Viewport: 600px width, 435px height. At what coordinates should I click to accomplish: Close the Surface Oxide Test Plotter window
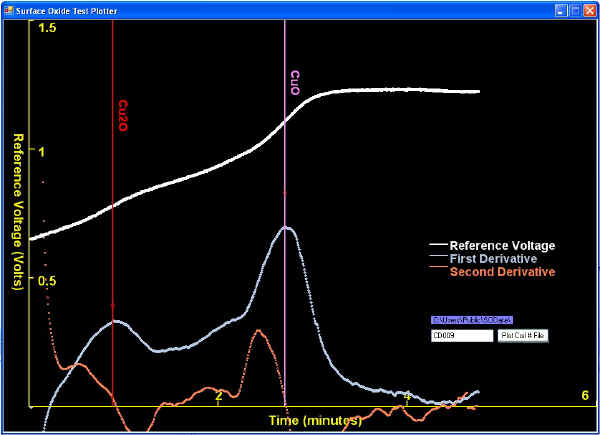pyautogui.click(x=589, y=9)
